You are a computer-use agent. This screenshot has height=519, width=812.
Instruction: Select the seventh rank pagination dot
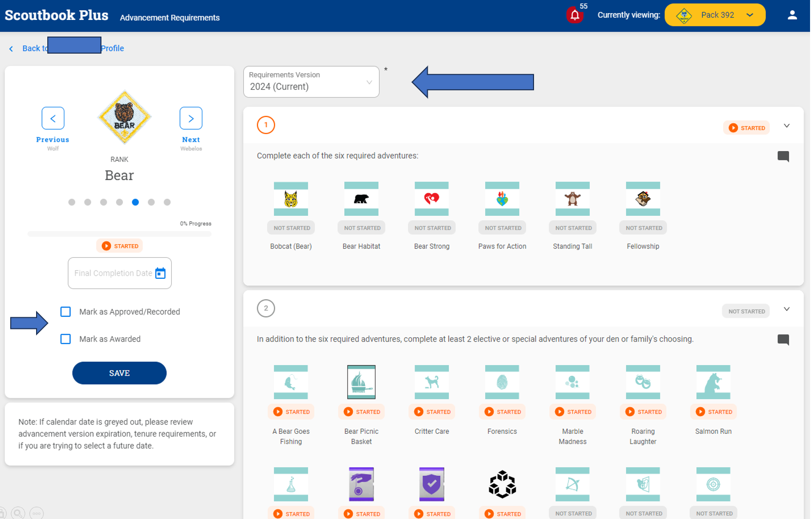click(x=167, y=202)
